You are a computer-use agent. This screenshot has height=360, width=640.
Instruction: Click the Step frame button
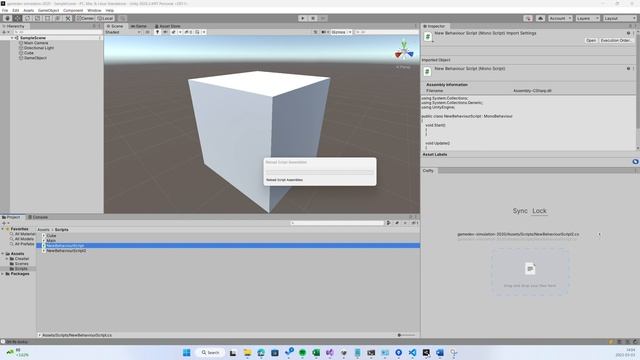coord(323,18)
